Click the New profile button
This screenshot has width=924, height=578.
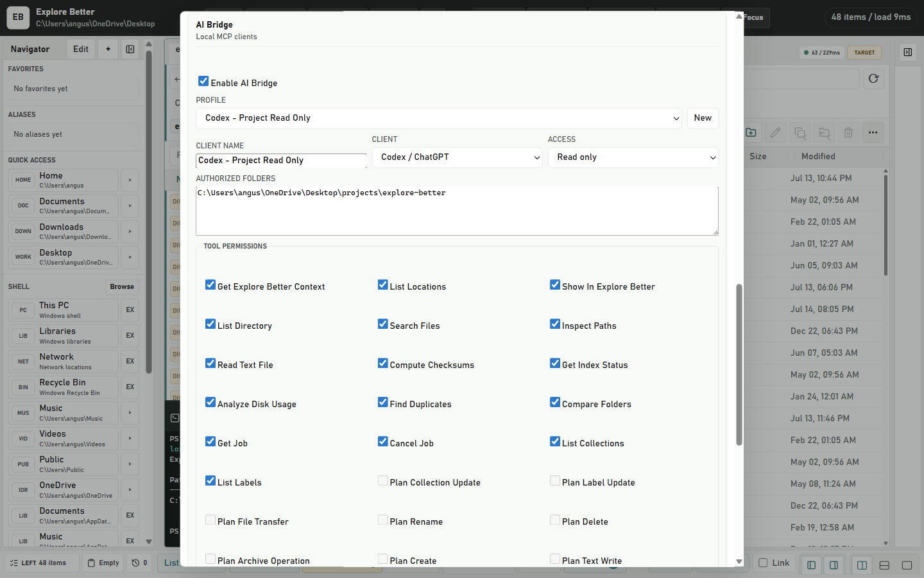[x=703, y=118]
